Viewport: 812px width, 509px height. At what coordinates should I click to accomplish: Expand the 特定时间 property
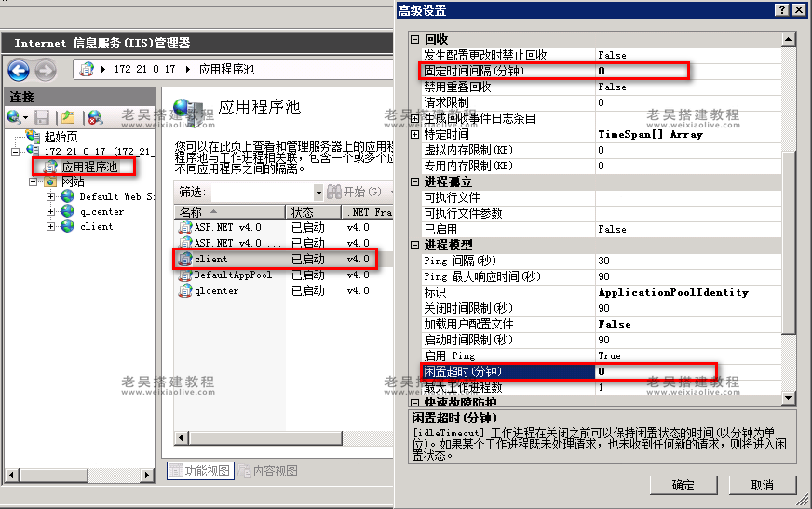[414, 135]
